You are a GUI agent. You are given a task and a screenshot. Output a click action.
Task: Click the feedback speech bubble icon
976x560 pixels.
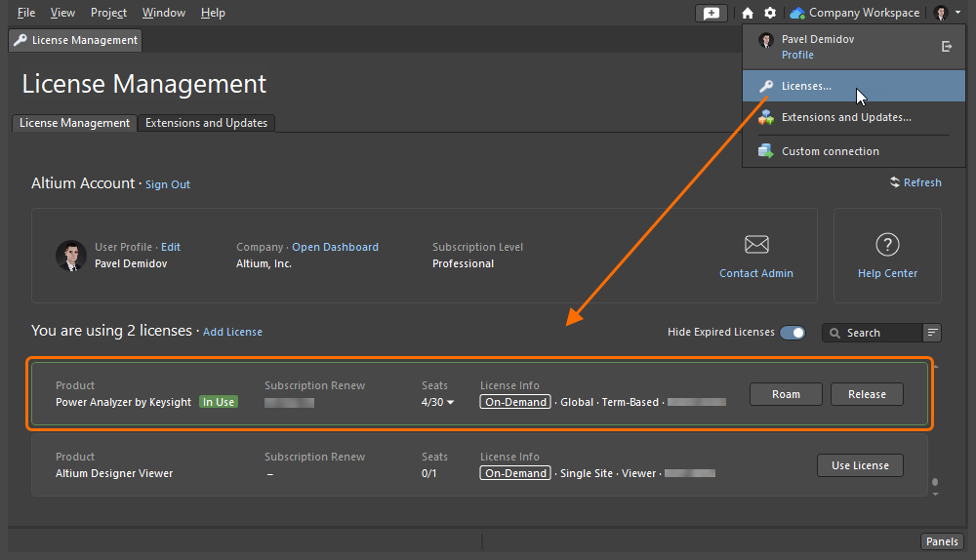[x=711, y=13]
